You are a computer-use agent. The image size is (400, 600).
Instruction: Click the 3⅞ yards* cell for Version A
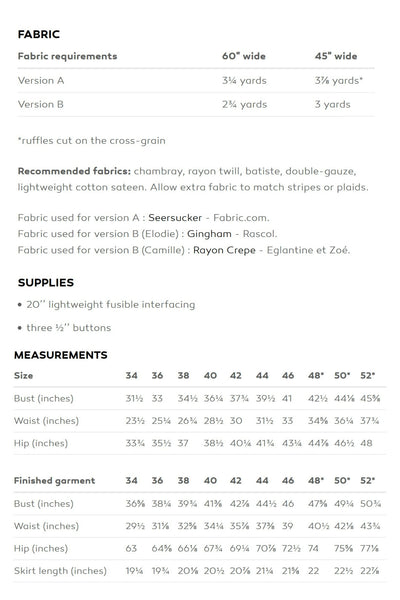(339, 81)
